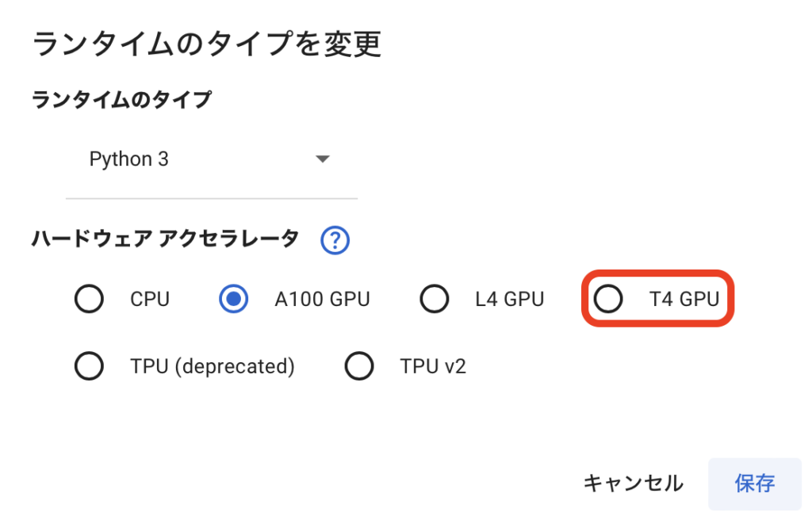
Task: Pick the TPU (deprecated) radio button
Action: [x=89, y=366]
